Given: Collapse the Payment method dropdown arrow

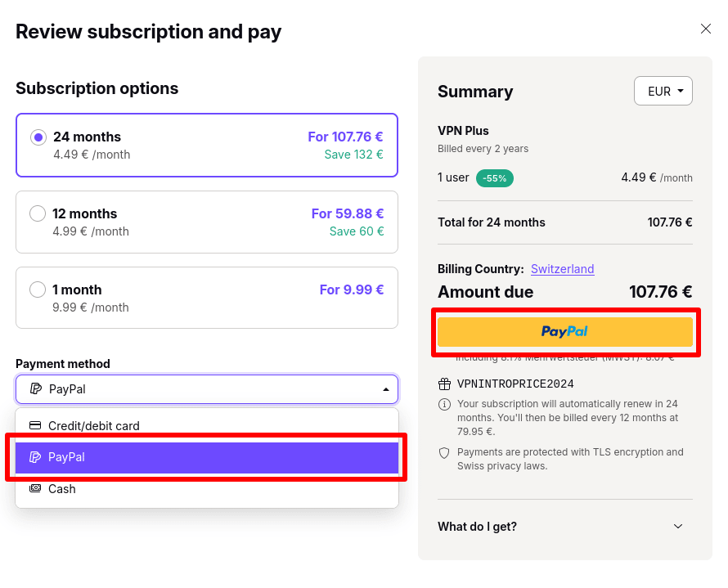Looking at the screenshot, I should [386, 389].
